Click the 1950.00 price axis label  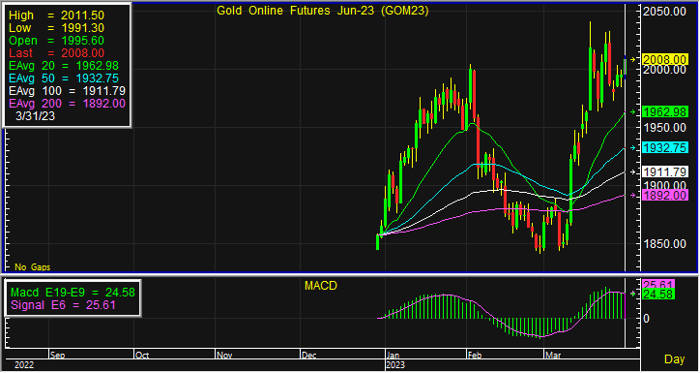665,128
